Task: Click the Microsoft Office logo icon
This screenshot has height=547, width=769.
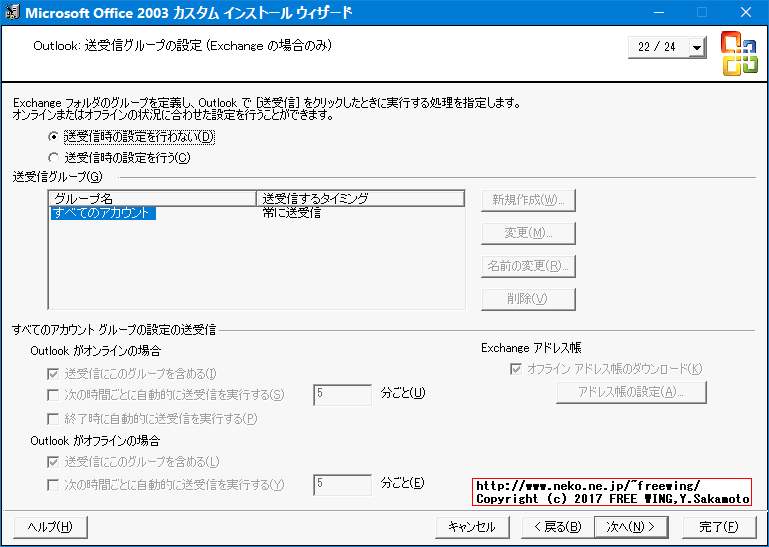Action: click(739, 53)
